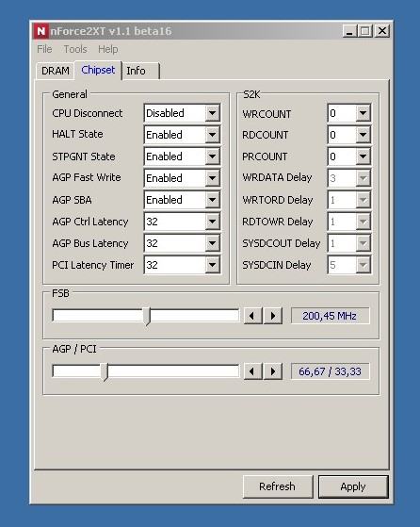Open the PCI Latency Timer dropdown
The height and width of the screenshot is (527, 420).
pyautogui.click(x=213, y=265)
